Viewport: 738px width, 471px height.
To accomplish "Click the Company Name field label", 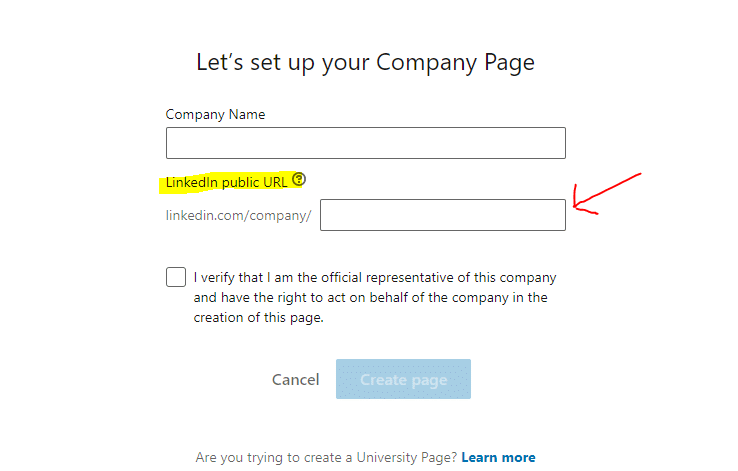I will pos(215,114).
